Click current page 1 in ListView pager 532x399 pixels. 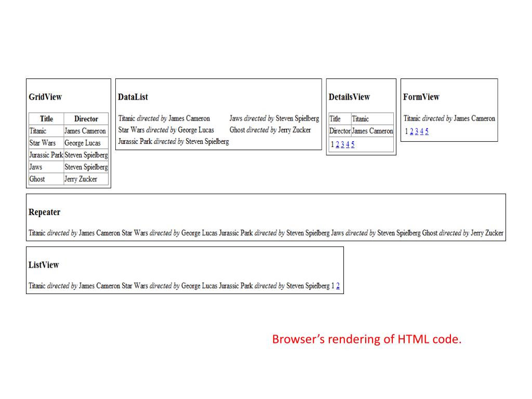coord(333,286)
